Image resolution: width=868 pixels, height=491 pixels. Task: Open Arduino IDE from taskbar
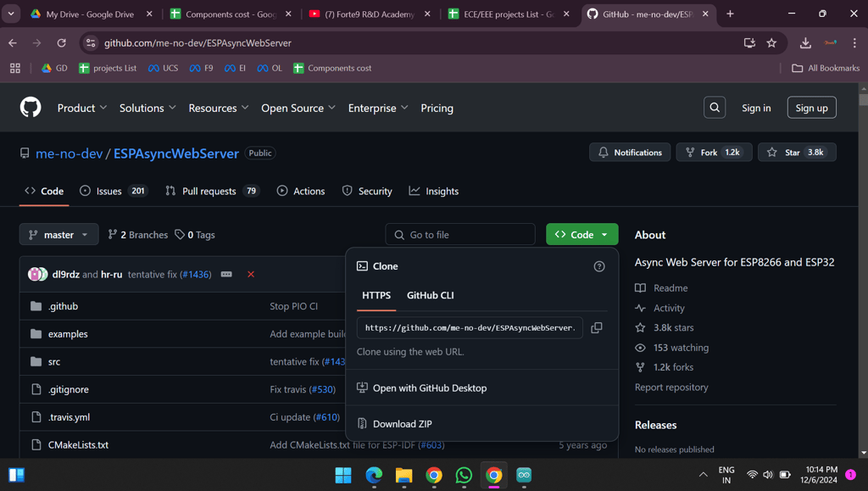pos(524,475)
